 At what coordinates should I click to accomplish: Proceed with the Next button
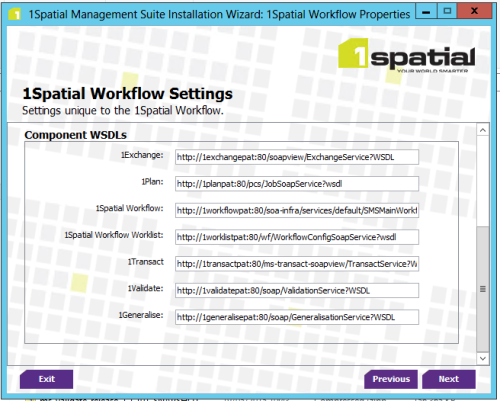pyautogui.click(x=449, y=379)
